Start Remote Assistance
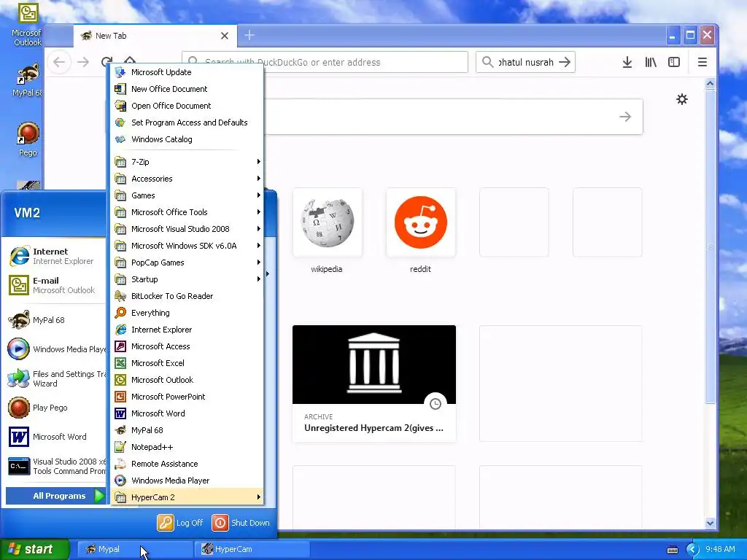The height and width of the screenshot is (560, 747). [187, 463]
